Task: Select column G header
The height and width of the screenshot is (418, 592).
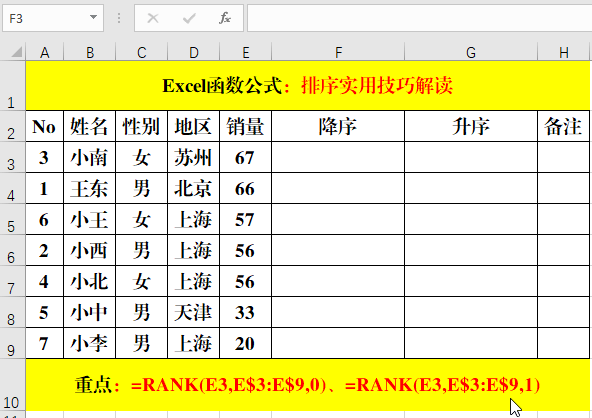Action: (471, 52)
